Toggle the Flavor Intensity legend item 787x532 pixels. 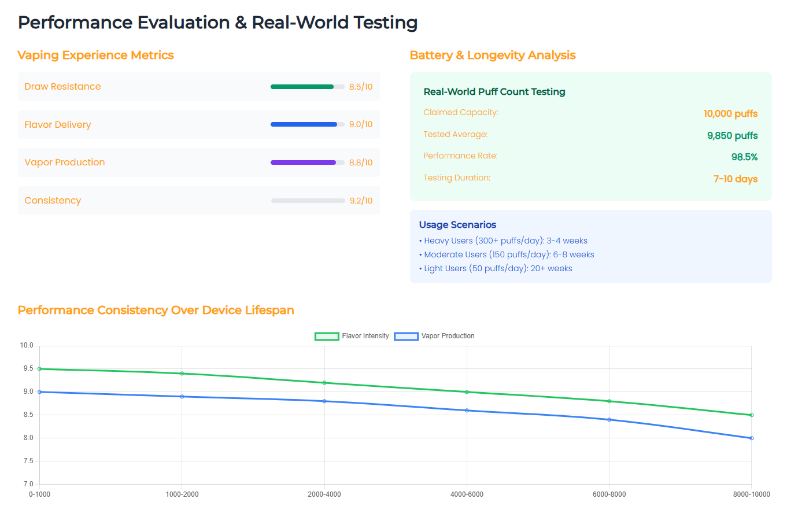click(352, 336)
